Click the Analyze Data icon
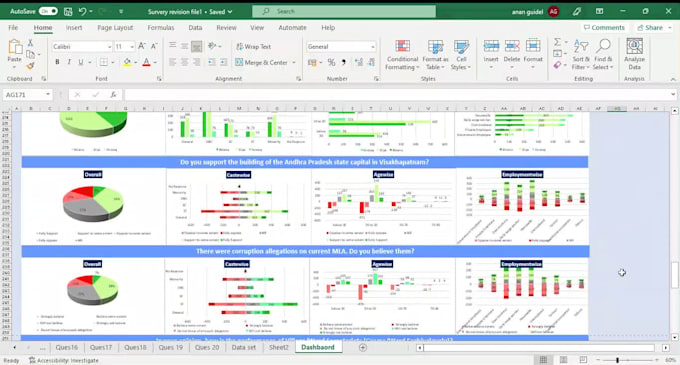The image size is (680, 365). [634, 46]
